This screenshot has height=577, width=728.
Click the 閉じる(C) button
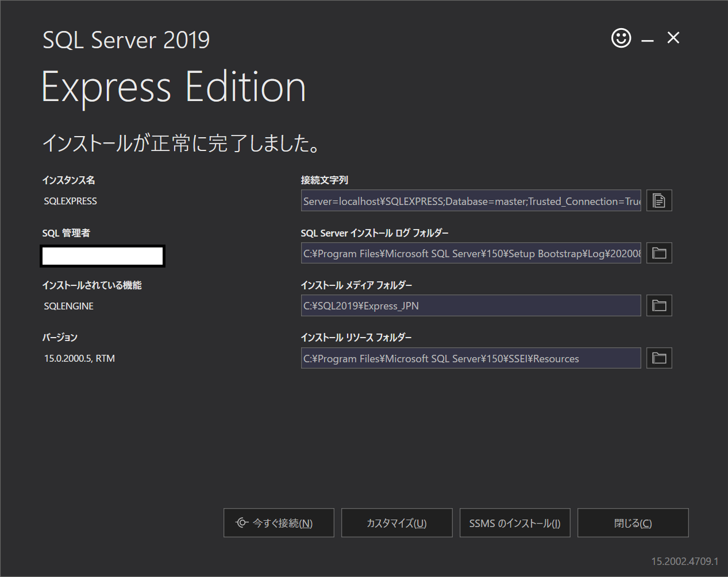tap(633, 522)
